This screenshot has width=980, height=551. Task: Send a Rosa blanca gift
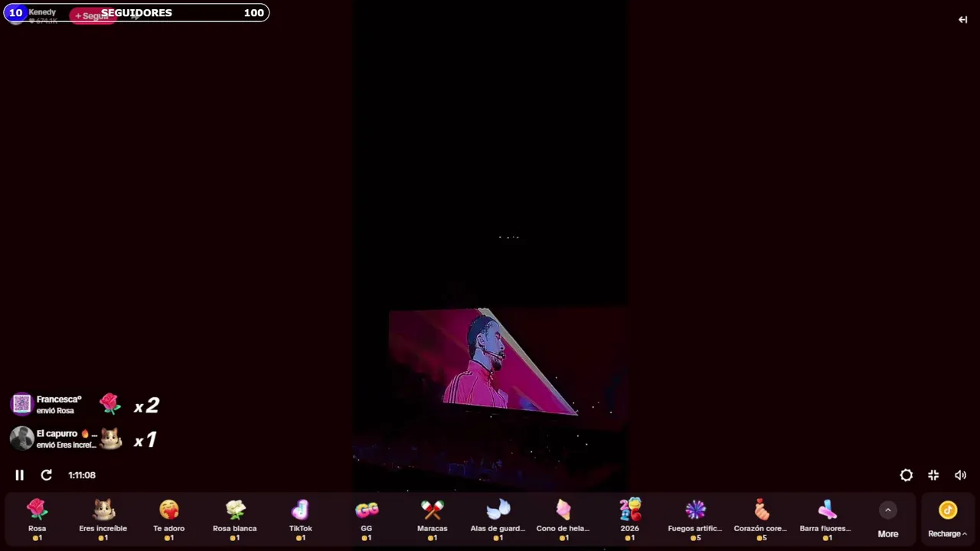tap(235, 520)
